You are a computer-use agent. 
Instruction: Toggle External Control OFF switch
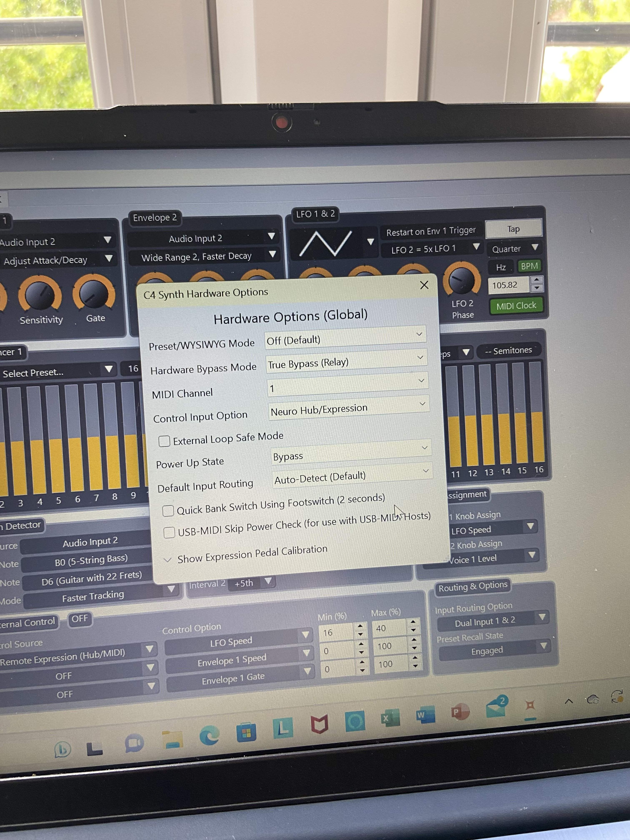pos(79,619)
